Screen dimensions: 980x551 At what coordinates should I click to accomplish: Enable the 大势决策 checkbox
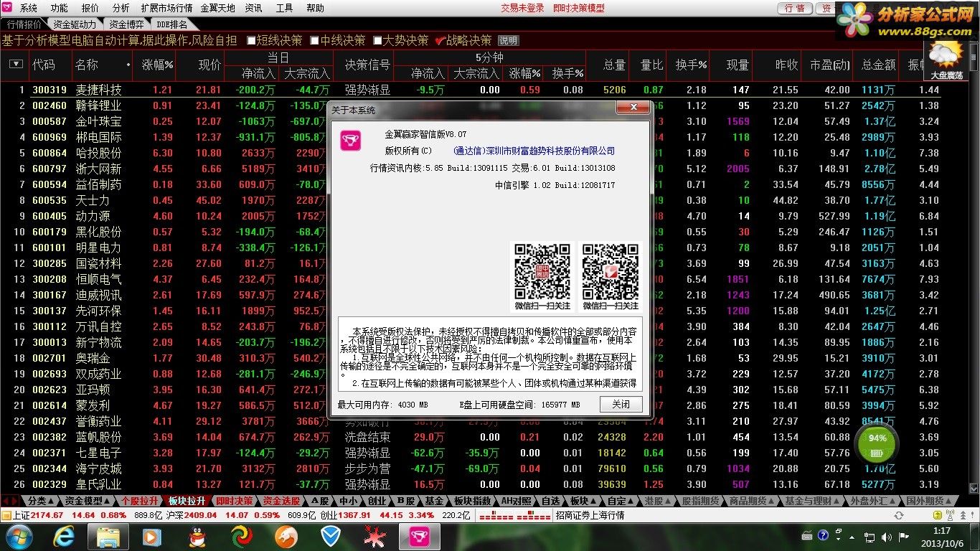[377, 40]
